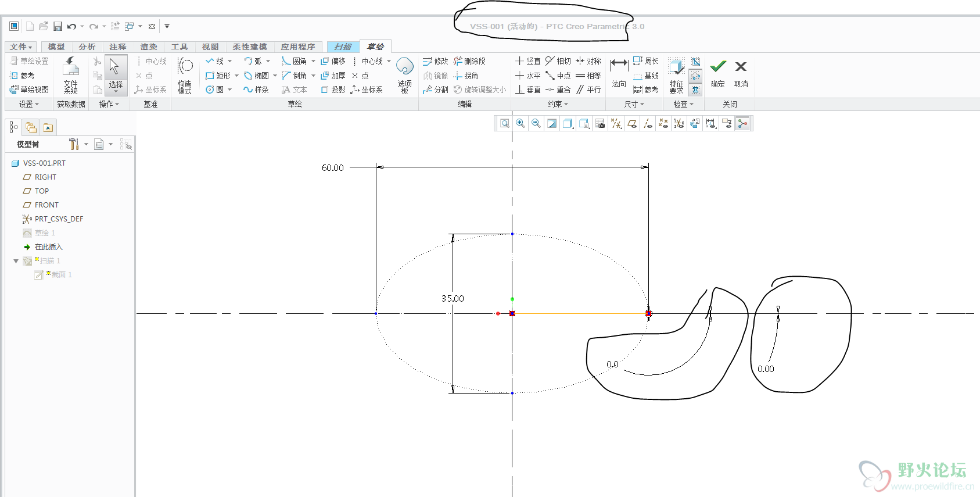Screen dimensions: 980x497
Task: Select the Rectangle (矩形) sketch tool
Action: point(218,76)
